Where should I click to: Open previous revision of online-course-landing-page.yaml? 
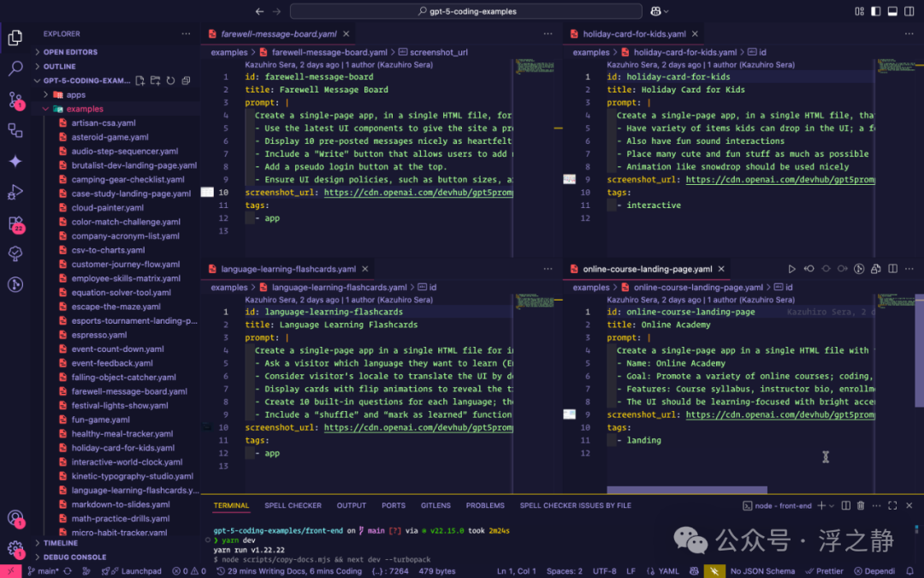coord(809,269)
